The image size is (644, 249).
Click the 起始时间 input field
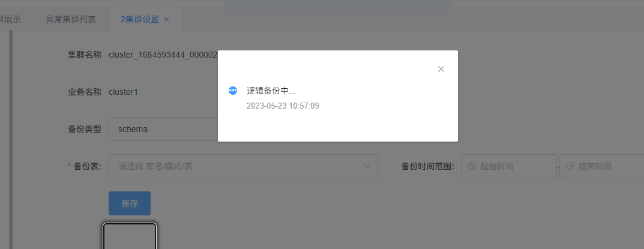pos(509,166)
